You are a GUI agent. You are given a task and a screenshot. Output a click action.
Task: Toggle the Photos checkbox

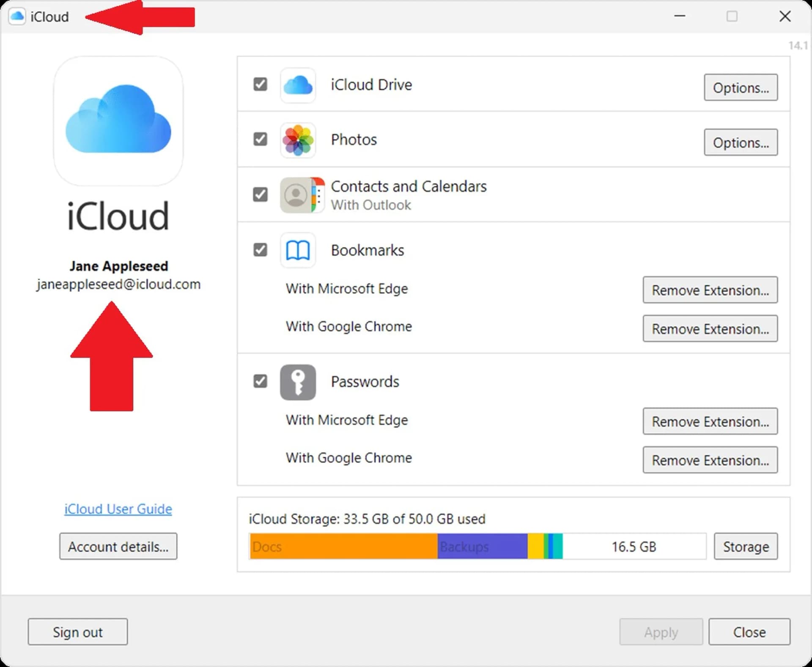tap(260, 139)
